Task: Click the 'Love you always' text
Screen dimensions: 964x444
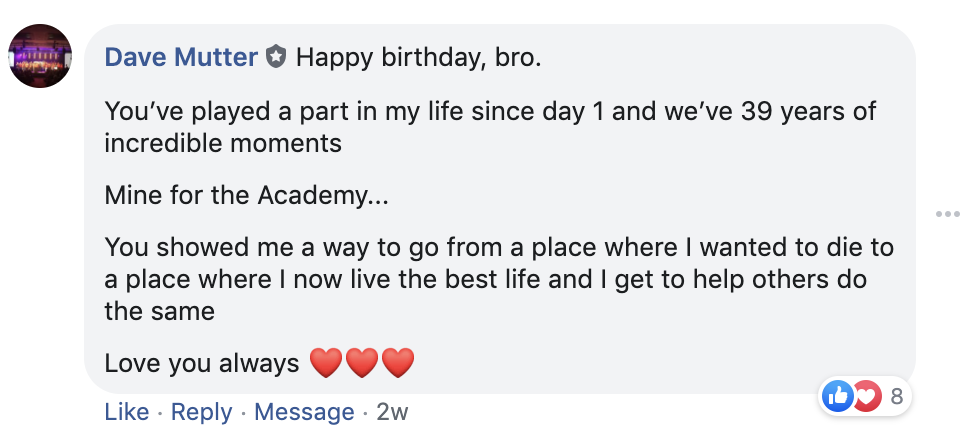Action: [202, 363]
